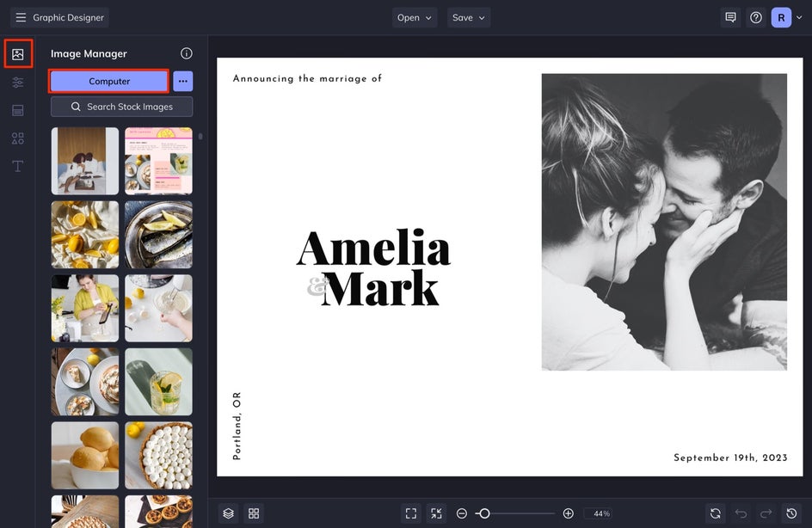This screenshot has height=528, width=812.
Task: Select the lemonade glass thumbnail
Action: point(158,382)
